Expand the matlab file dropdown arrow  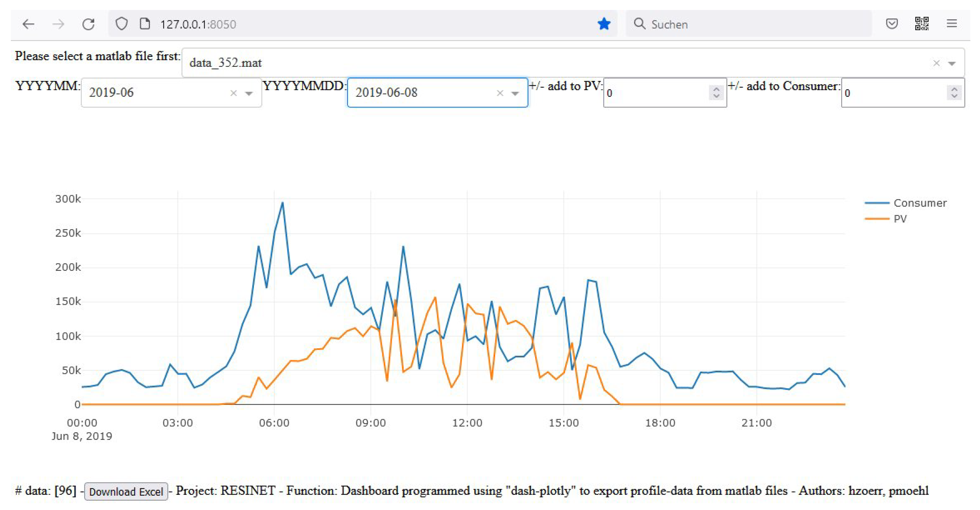[952, 63]
